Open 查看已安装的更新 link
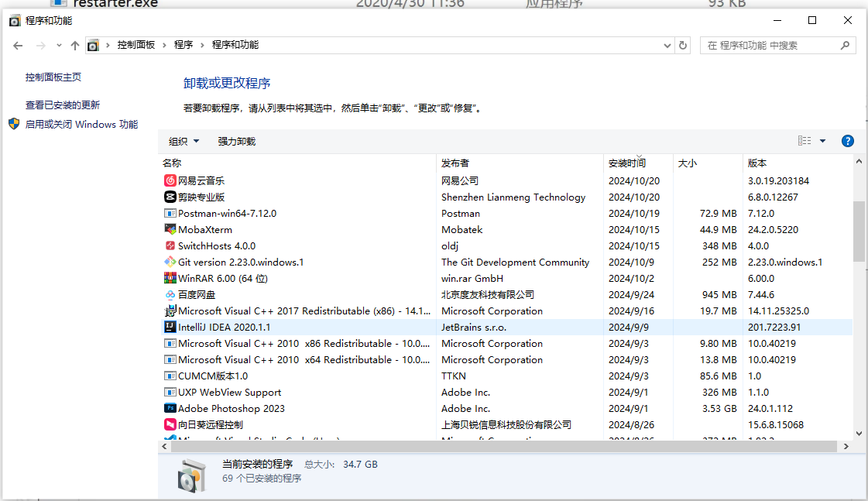 (x=63, y=105)
